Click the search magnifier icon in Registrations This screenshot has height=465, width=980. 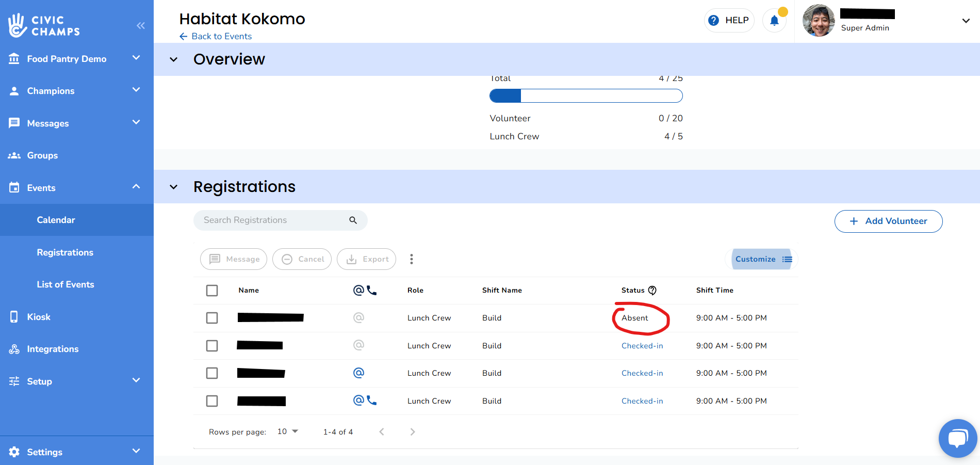353,220
